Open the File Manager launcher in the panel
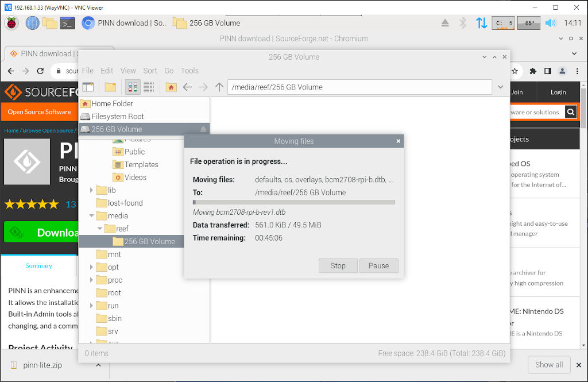The image size is (588, 382). tap(50, 23)
